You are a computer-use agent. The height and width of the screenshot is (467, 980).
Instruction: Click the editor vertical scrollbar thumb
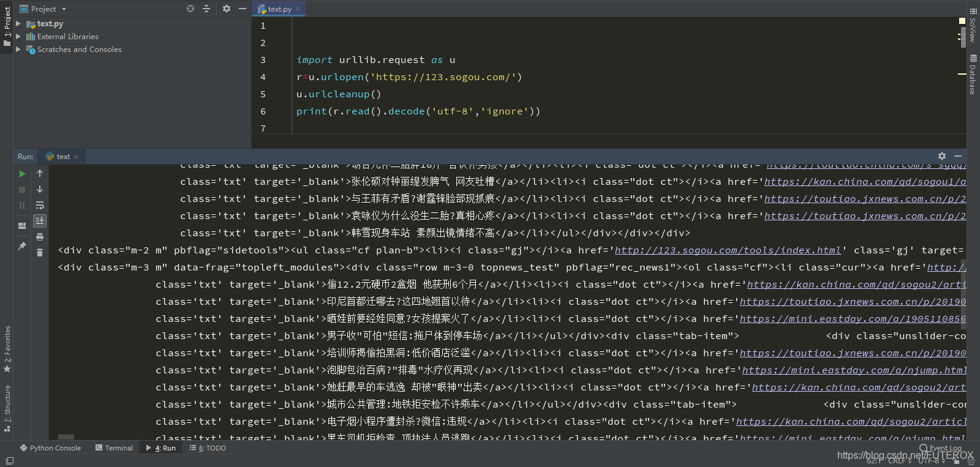(x=963, y=37)
